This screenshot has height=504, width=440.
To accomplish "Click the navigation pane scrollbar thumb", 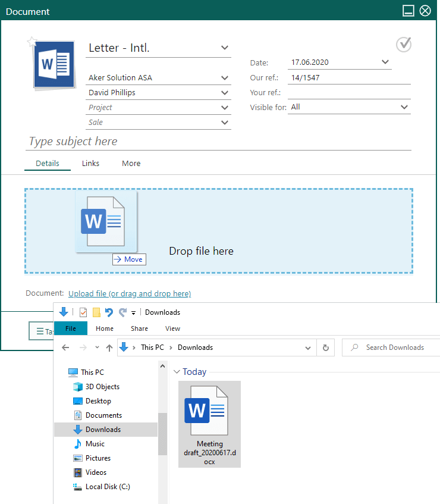I will coord(162,434).
